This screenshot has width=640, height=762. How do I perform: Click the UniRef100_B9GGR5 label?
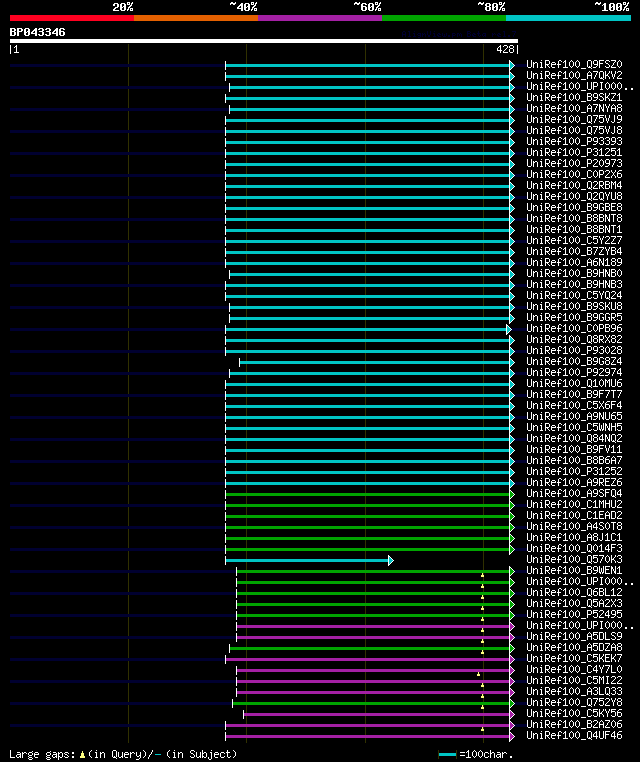pos(574,318)
